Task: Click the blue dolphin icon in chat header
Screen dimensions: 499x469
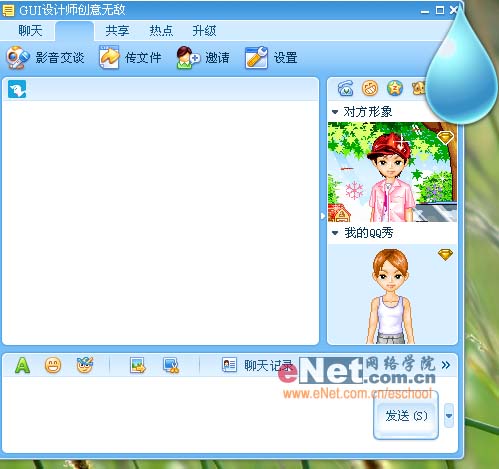Action: coord(17,89)
